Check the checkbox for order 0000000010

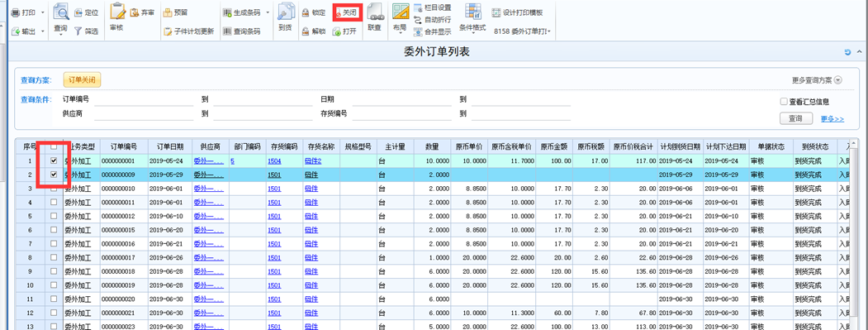pyautogui.click(x=54, y=189)
